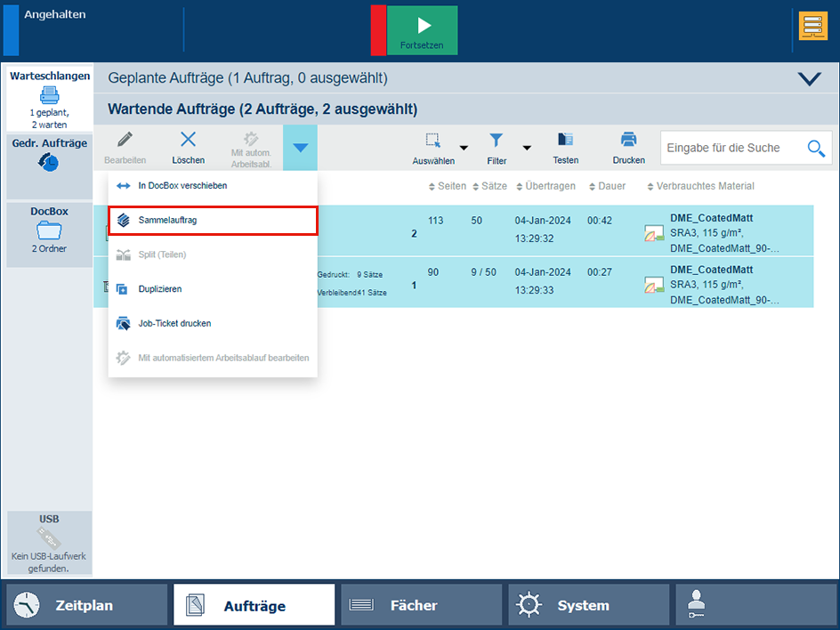The width and height of the screenshot is (840, 630).
Task: Open the Fächer tab
Action: click(422, 605)
